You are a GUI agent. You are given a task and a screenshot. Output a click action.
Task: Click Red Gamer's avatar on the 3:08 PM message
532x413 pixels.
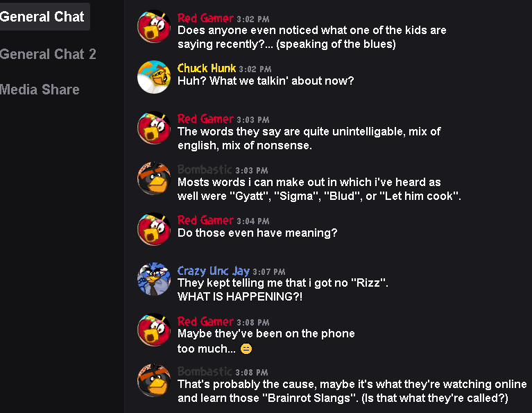click(x=154, y=330)
